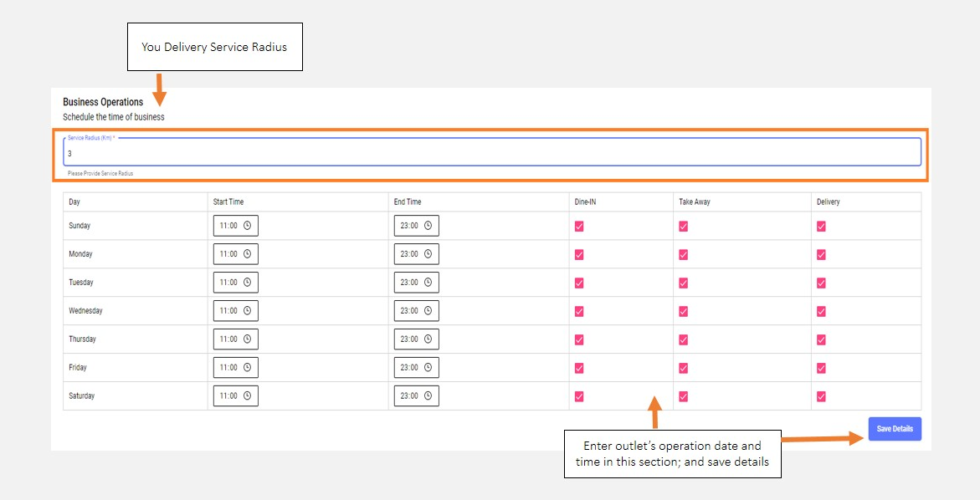Toggle the Take Away checkbox for Wednesday

click(683, 311)
